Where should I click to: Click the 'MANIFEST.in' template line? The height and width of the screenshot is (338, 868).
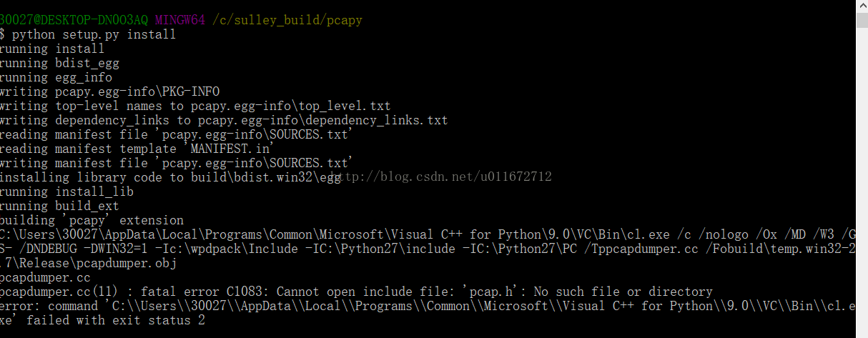point(137,149)
